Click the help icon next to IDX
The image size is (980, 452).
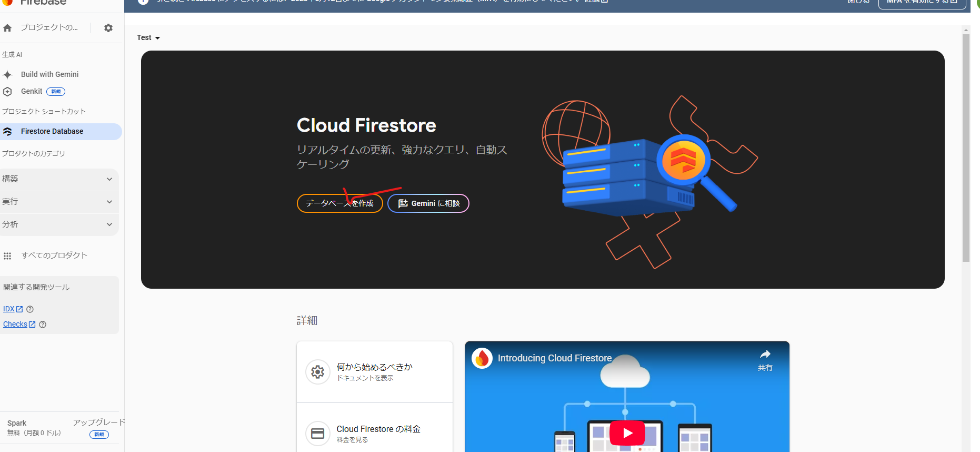pyautogui.click(x=30, y=309)
